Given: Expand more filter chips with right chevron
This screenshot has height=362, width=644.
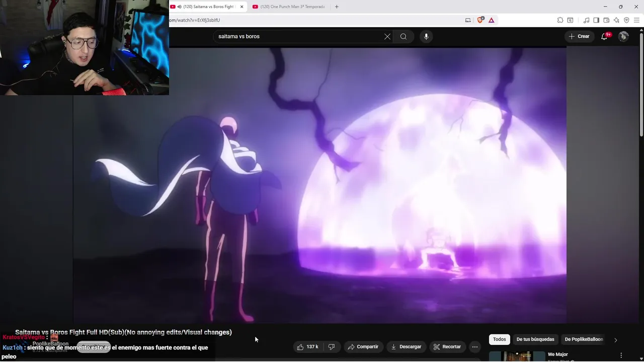Looking at the screenshot, I should click(615, 340).
